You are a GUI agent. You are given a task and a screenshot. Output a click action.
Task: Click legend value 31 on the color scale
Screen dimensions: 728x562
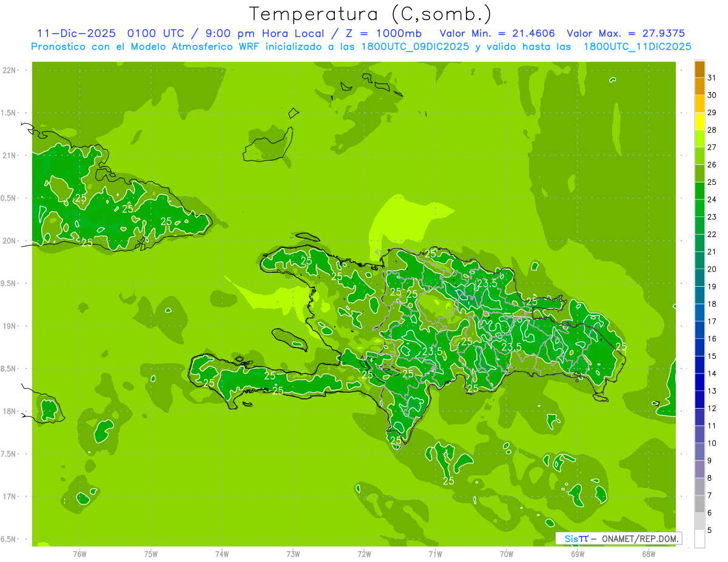point(712,78)
